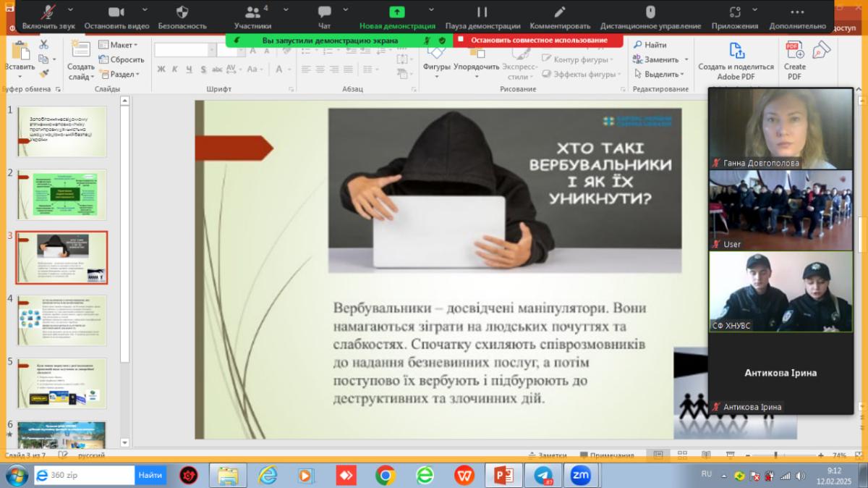Open Telegram from taskbar

(x=543, y=475)
